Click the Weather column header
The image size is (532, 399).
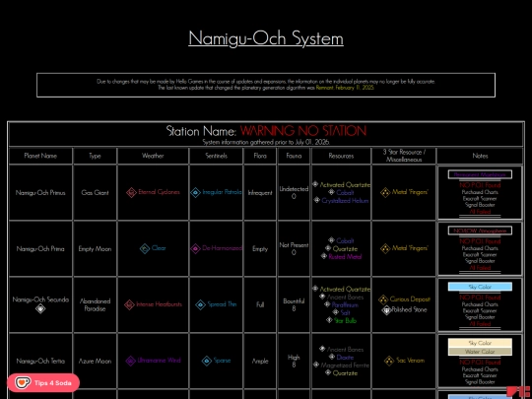pyautogui.click(x=153, y=156)
